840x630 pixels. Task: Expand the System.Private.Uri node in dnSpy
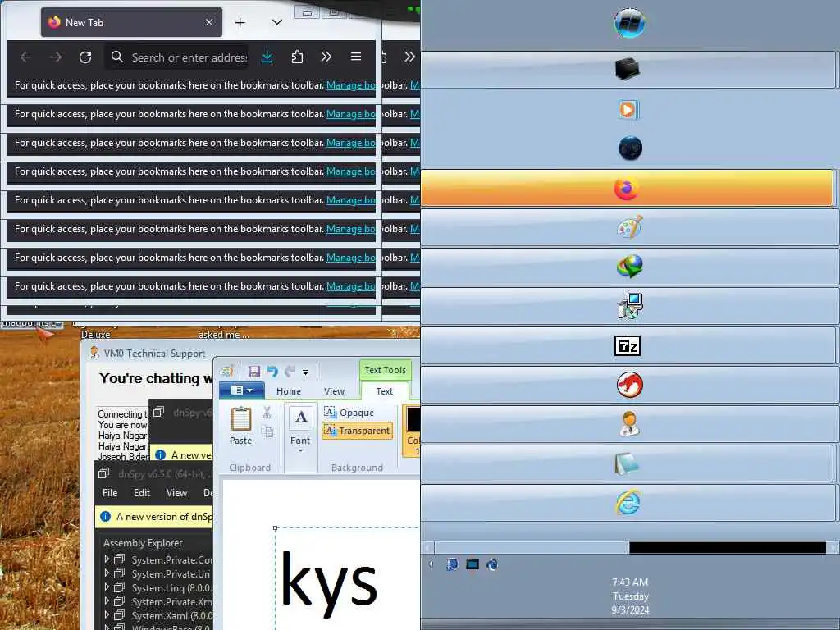click(x=107, y=573)
